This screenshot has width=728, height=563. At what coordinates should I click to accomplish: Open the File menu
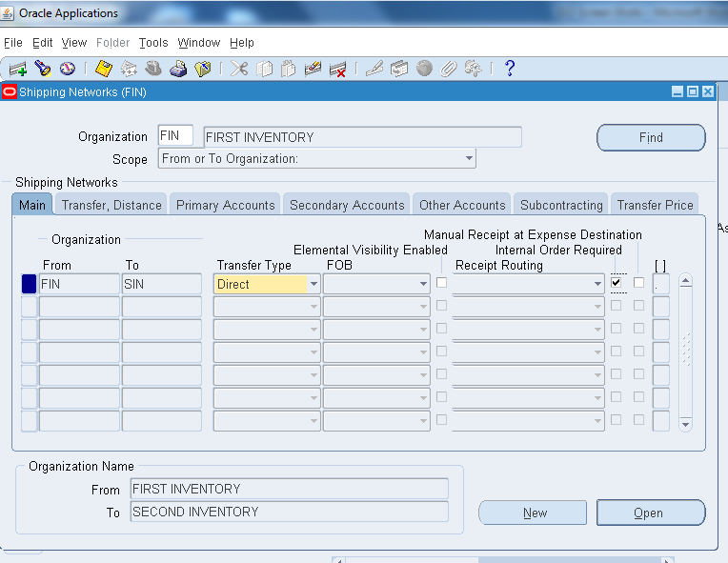click(13, 43)
